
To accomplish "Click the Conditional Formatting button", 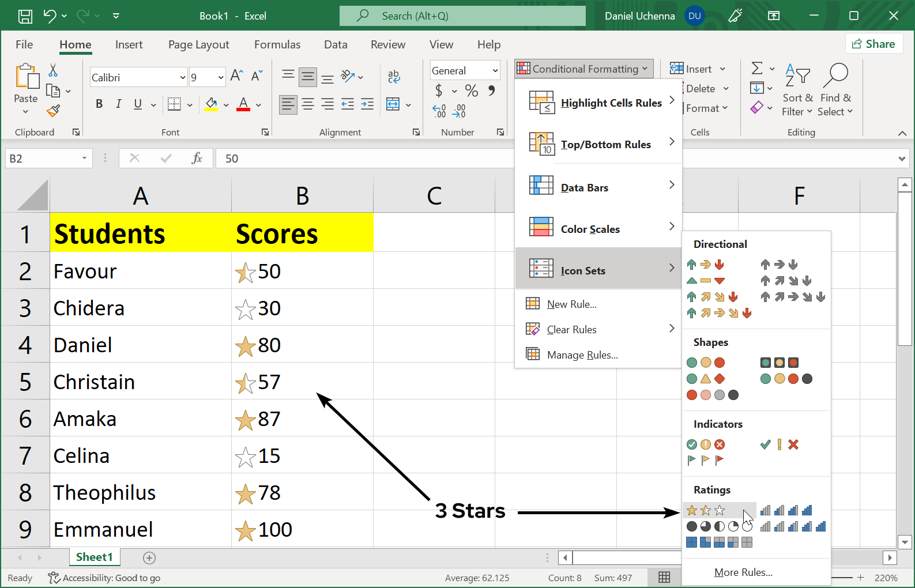I will [x=583, y=69].
